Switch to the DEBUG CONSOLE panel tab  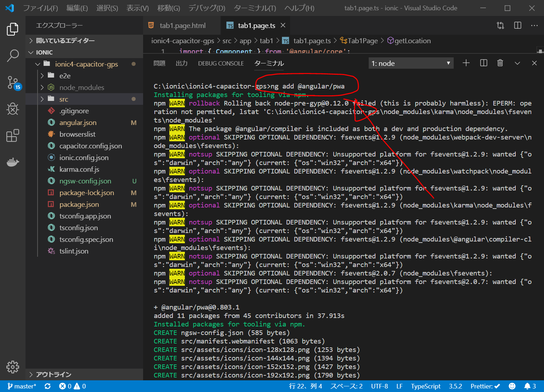221,63
